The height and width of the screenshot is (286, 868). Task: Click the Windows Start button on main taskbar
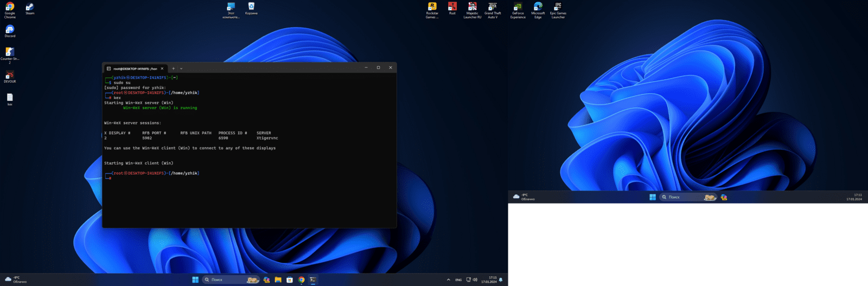pyautogui.click(x=195, y=280)
